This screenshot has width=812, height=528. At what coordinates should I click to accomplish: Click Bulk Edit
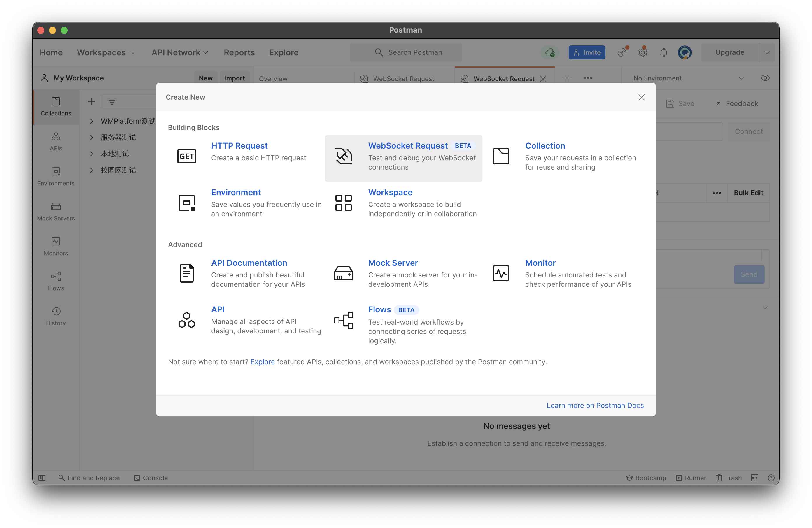click(x=748, y=193)
